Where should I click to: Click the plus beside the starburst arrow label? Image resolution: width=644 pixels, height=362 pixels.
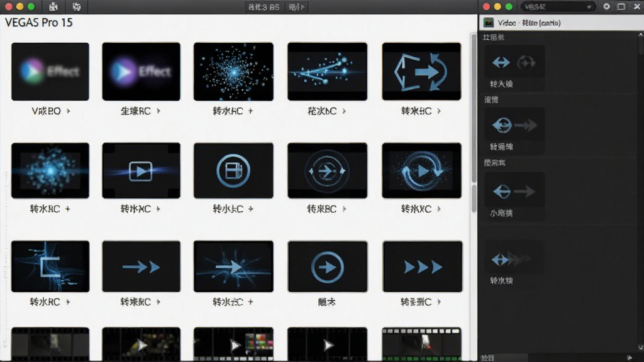250,302
